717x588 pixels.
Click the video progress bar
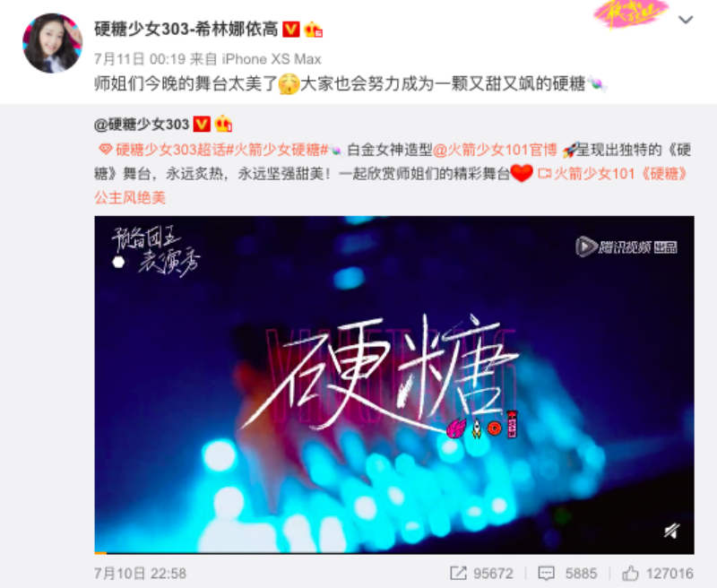click(394, 553)
